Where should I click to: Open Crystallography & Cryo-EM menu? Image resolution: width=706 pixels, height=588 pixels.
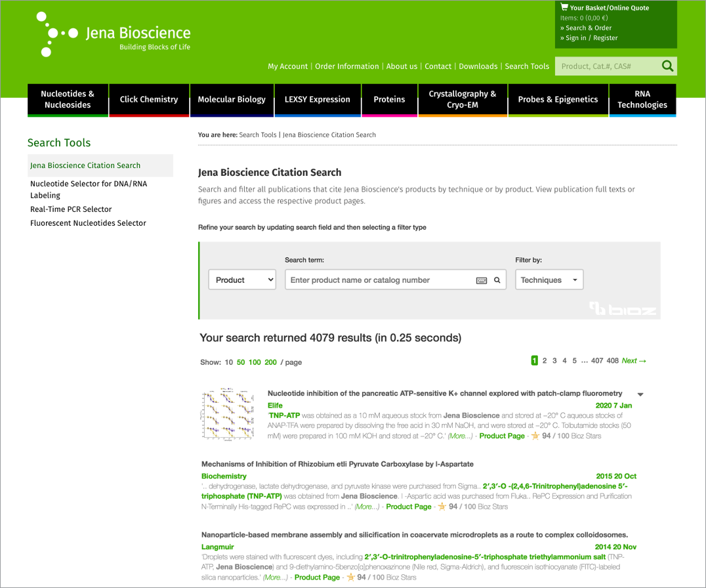(463, 100)
